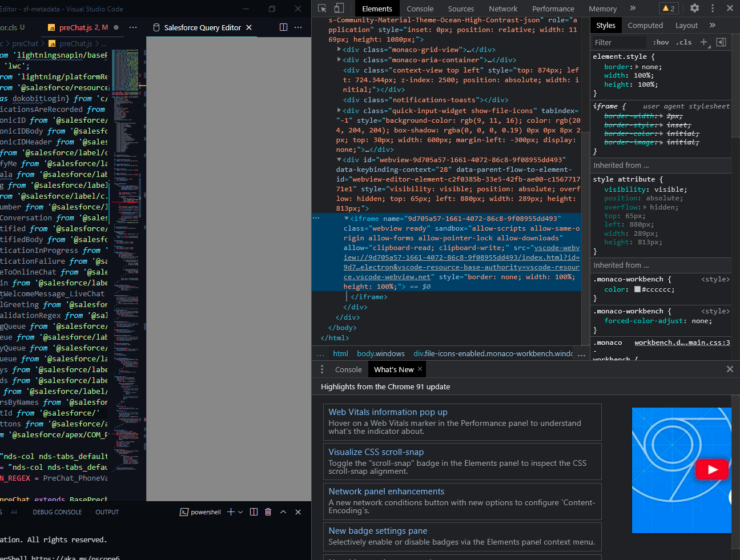Screen dimensions: 740x560
Task: Open the Performance panel tab
Action: [x=553, y=9]
